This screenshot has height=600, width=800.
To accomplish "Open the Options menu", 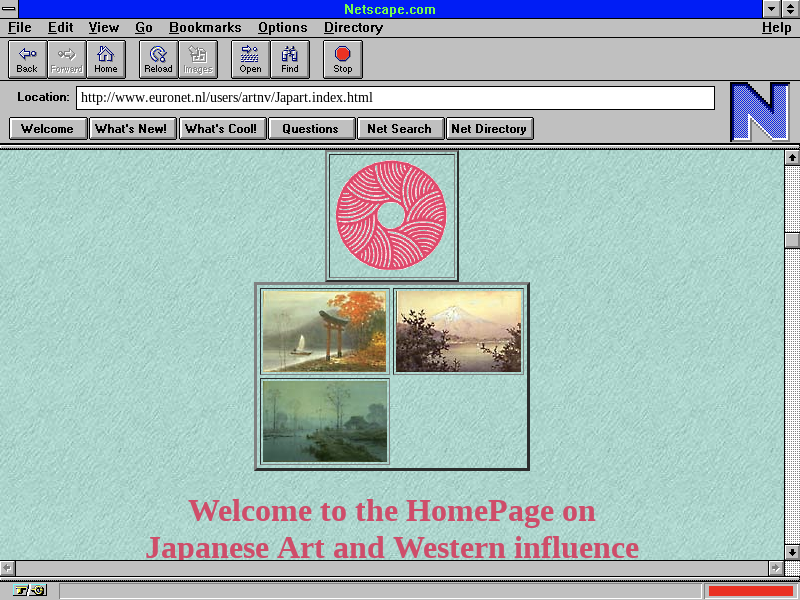I will pos(282,28).
